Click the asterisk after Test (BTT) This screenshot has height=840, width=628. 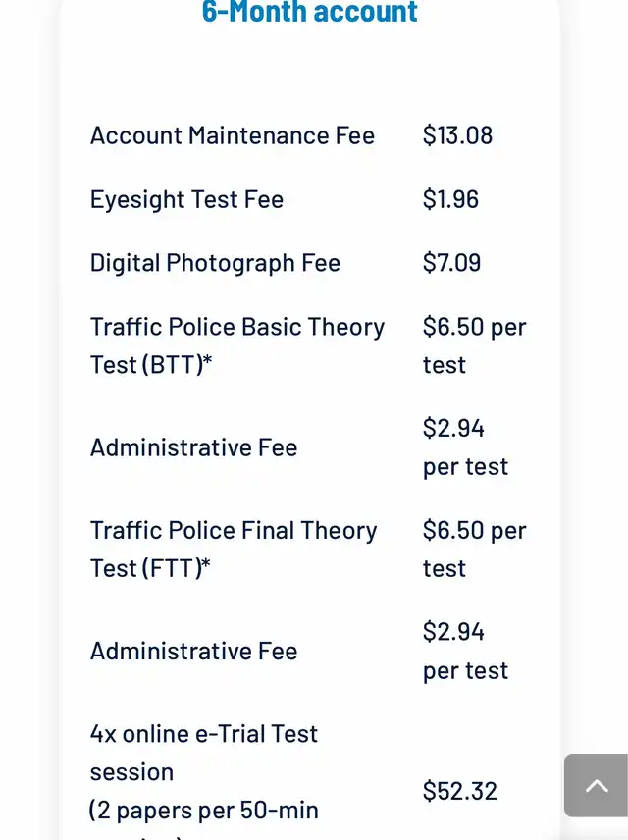[x=208, y=360]
